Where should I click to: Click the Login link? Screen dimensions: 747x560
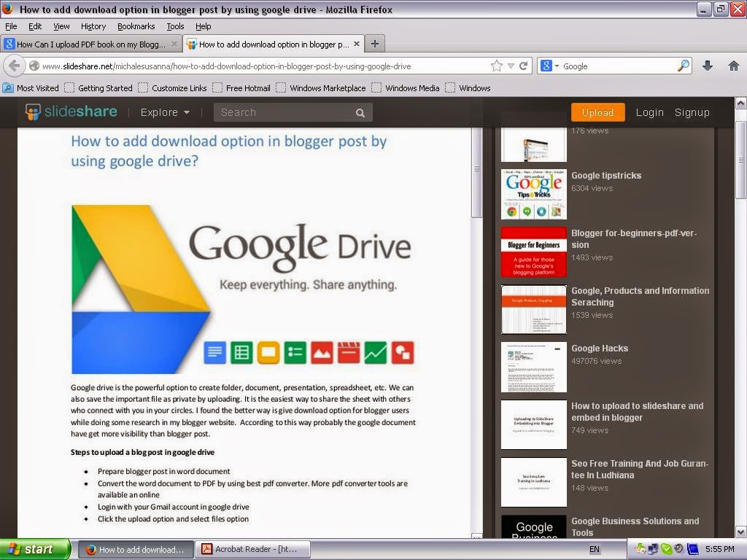[x=649, y=112]
